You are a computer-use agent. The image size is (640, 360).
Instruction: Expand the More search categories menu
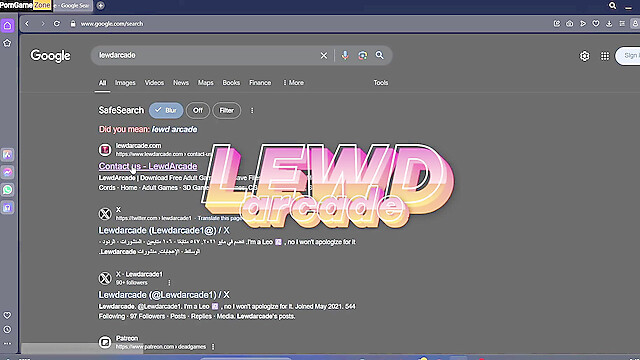(x=293, y=82)
